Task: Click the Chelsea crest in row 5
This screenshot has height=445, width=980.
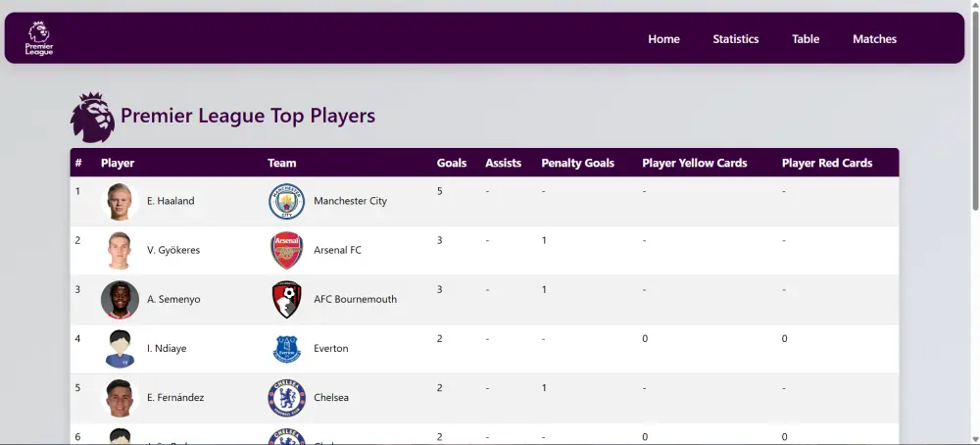Action: click(x=286, y=397)
